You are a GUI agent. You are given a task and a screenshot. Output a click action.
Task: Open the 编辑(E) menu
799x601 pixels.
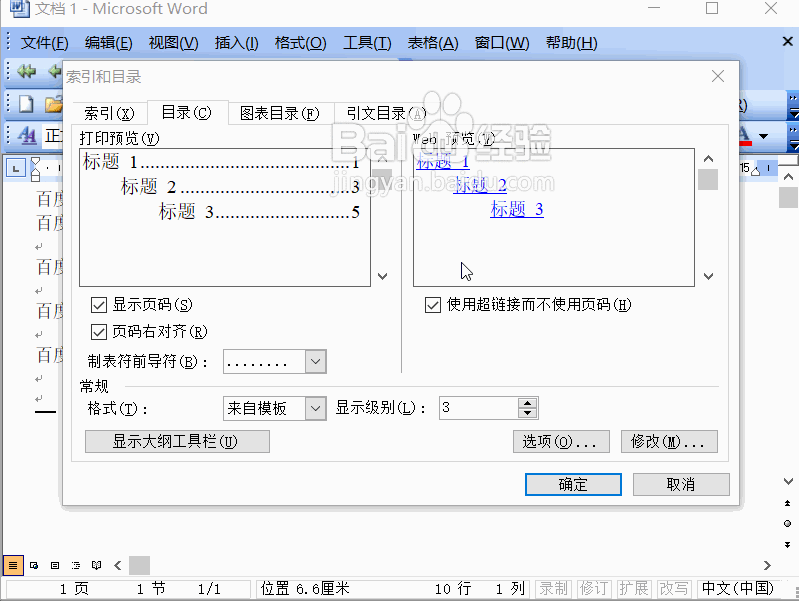[x=109, y=42]
